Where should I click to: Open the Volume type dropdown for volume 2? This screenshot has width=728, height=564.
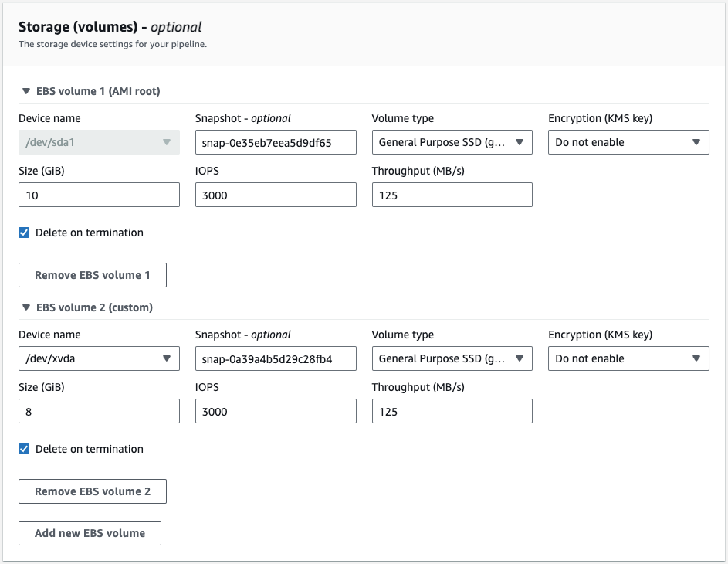click(450, 358)
